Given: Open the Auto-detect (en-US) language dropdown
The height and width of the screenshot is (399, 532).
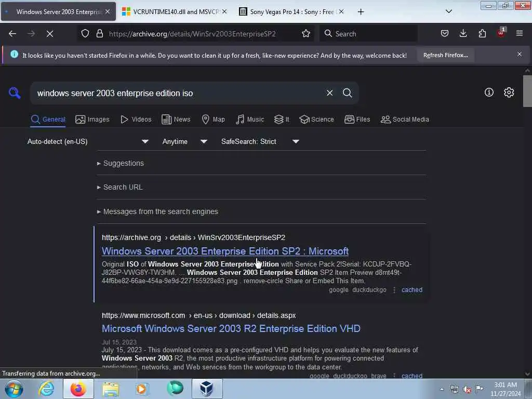Looking at the screenshot, I should pyautogui.click(x=88, y=141).
